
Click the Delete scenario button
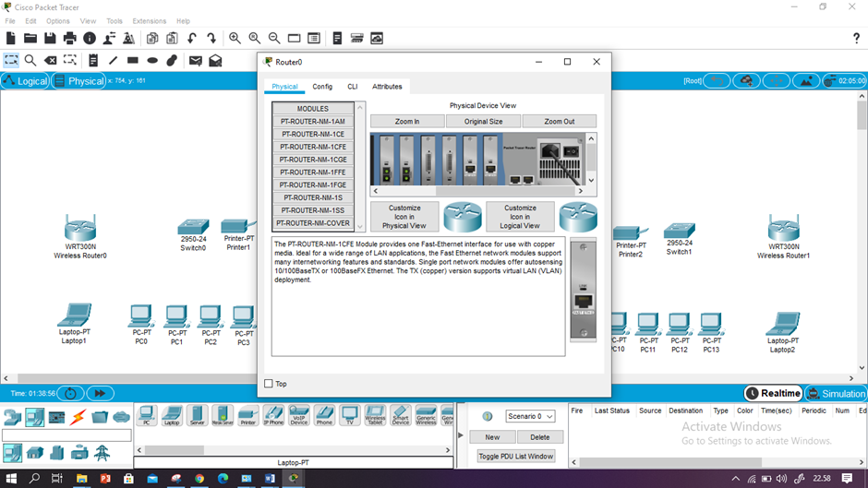point(540,437)
